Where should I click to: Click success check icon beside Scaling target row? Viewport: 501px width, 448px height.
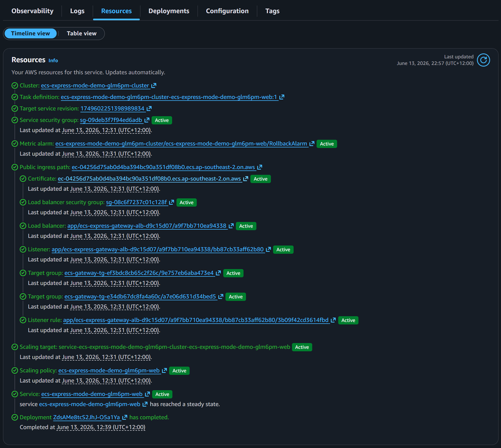click(x=15, y=347)
